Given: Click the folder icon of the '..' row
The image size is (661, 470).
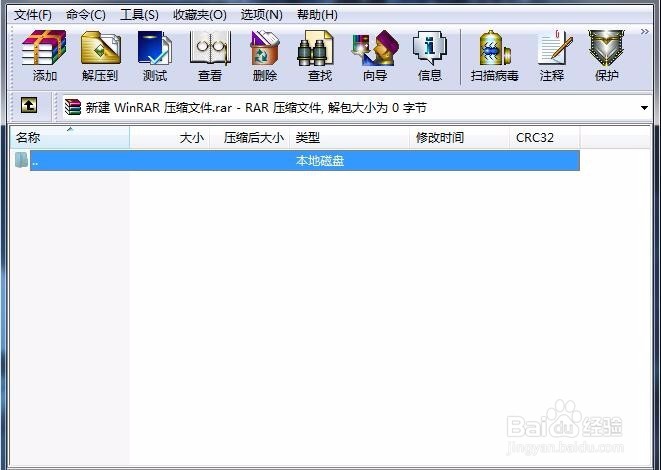Looking at the screenshot, I should pyautogui.click(x=21, y=160).
